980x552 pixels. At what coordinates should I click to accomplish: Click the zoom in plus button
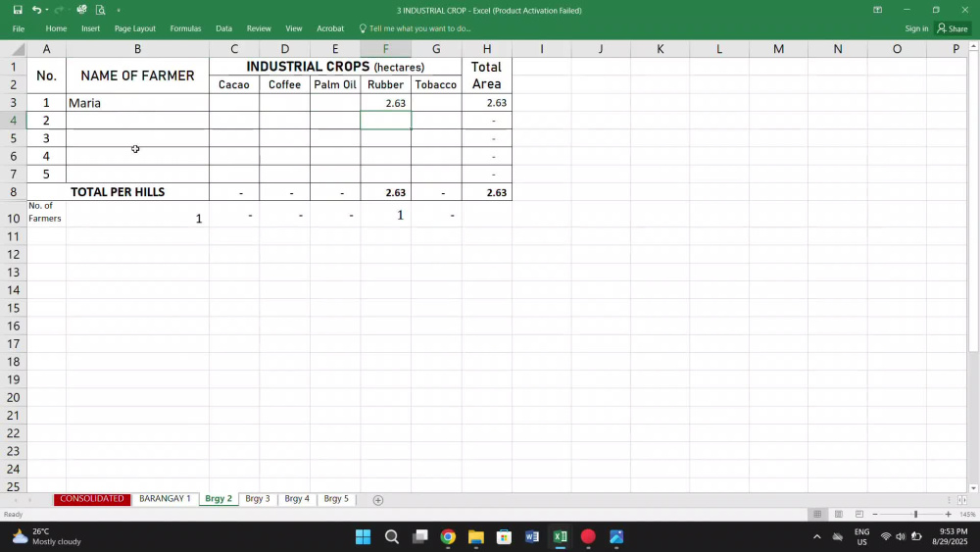(948, 515)
